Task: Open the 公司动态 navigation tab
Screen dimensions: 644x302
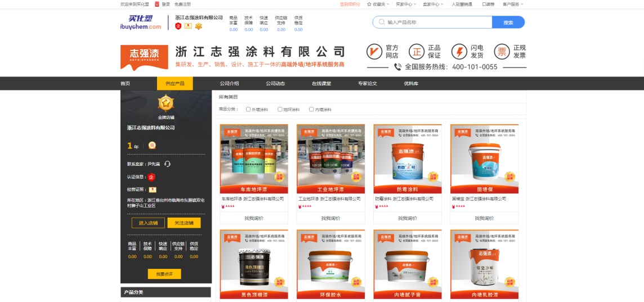Action: click(275, 83)
